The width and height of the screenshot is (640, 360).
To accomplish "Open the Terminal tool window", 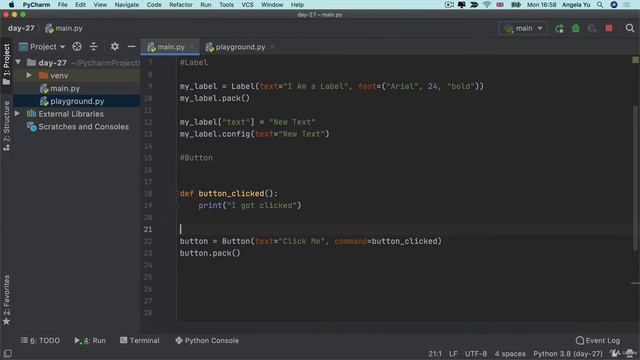I will (140, 340).
